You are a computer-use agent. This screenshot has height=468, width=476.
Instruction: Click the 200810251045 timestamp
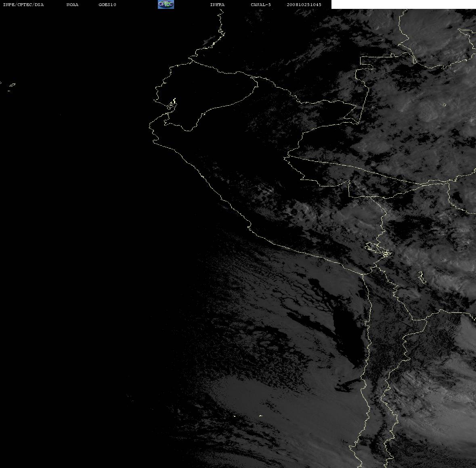[x=304, y=4]
